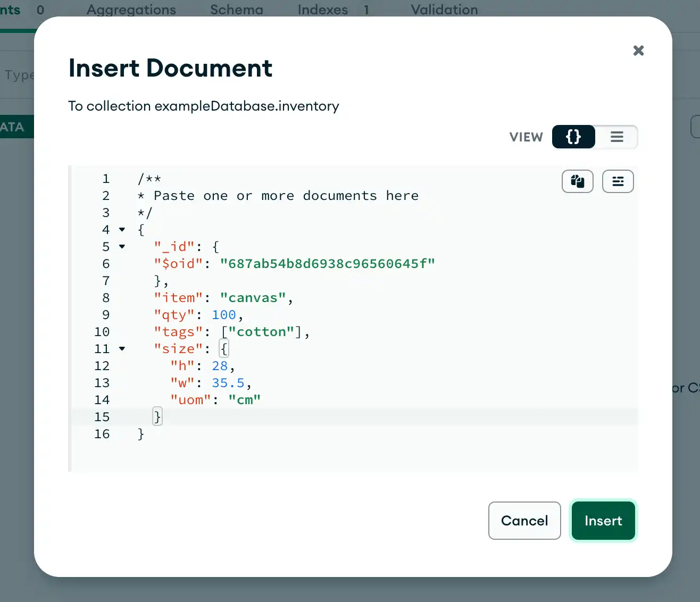Collapse the _id object fold arrow

coord(122,247)
